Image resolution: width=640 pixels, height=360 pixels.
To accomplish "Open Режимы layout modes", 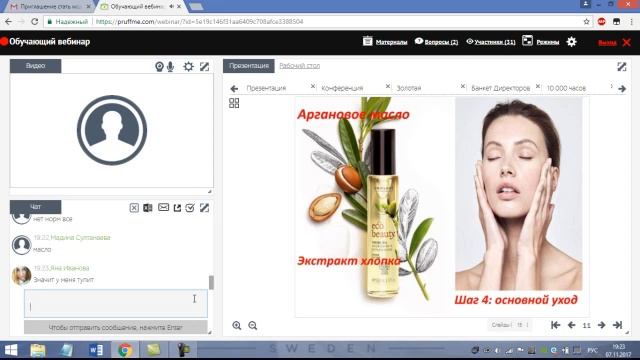I will click(548, 42).
